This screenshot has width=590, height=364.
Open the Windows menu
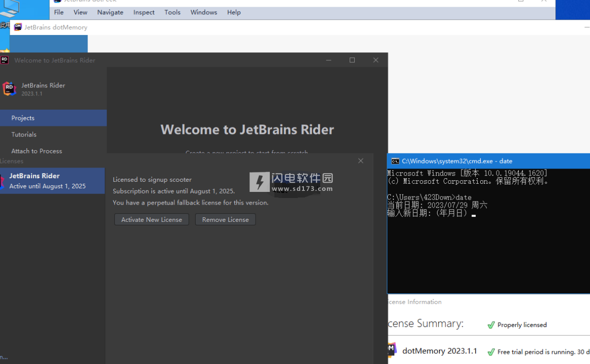pyautogui.click(x=204, y=12)
